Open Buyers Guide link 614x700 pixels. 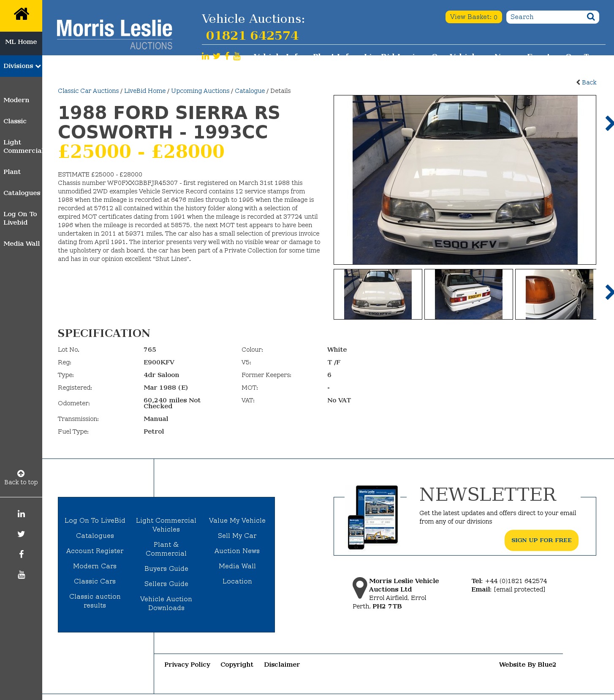166,569
